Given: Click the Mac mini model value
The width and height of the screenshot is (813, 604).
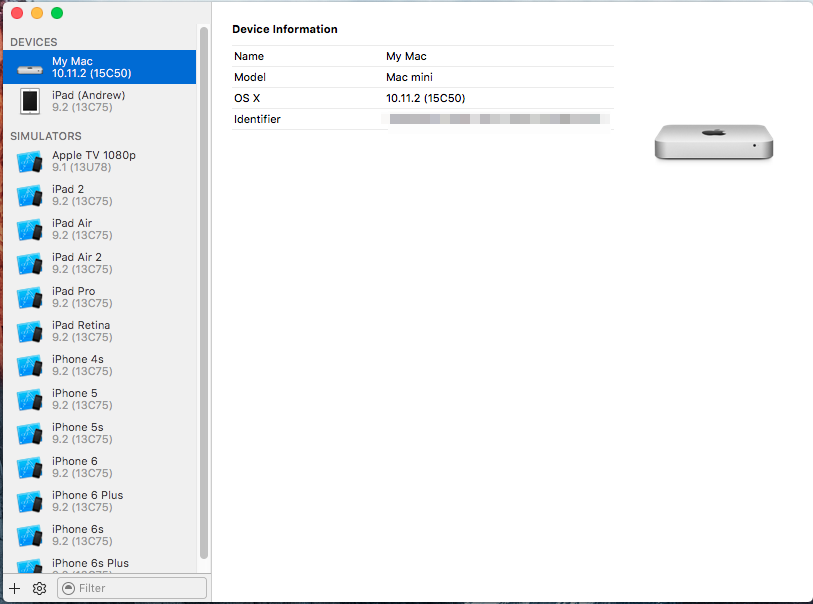Looking at the screenshot, I should [409, 77].
